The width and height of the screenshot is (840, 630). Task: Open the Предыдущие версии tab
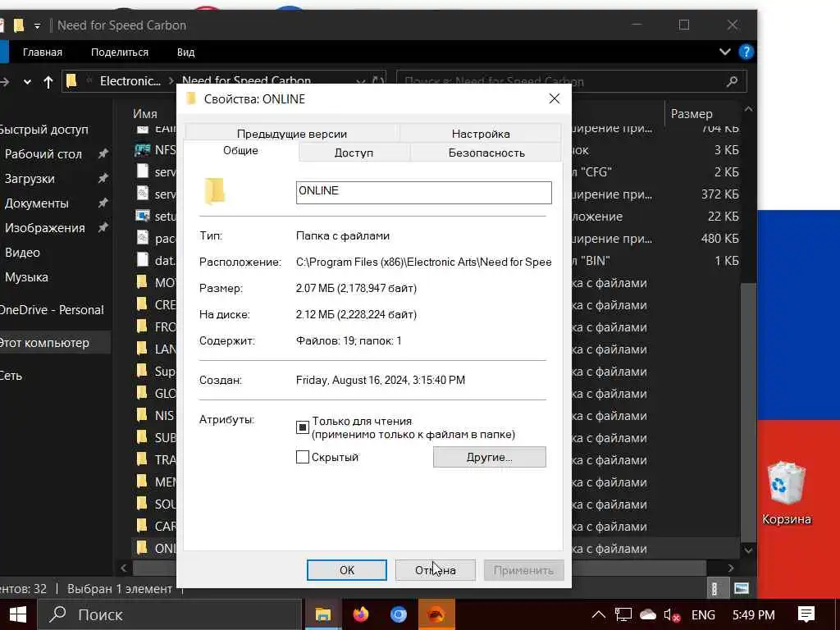tap(292, 134)
